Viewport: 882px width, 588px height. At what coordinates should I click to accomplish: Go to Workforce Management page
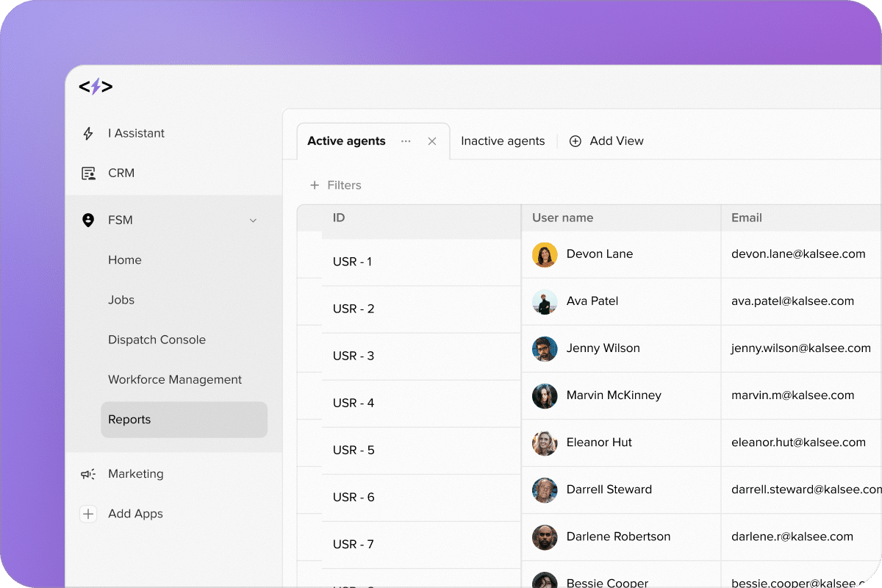175,379
